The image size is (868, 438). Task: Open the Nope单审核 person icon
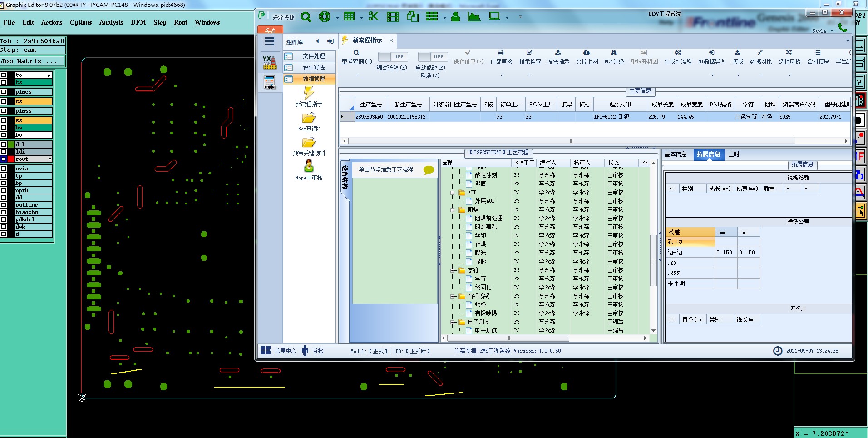coord(309,167)
